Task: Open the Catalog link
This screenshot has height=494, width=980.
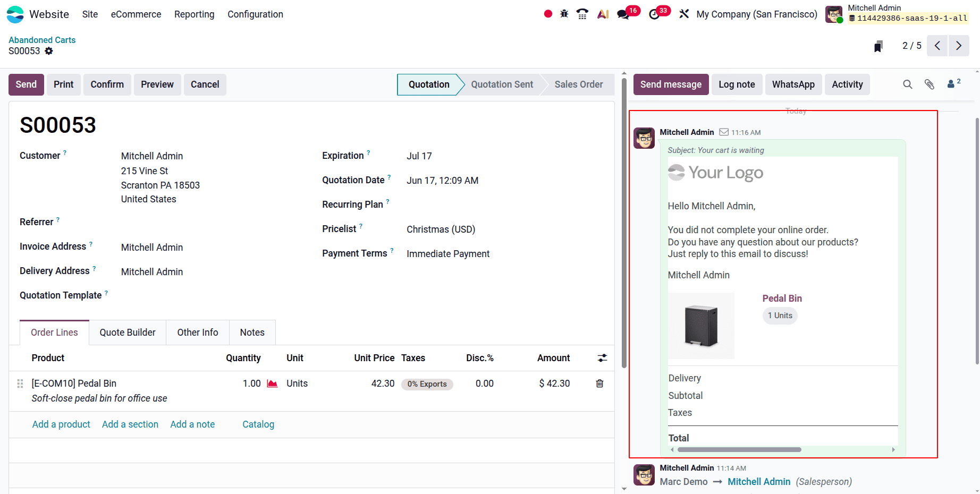Action: pyautogui.click(x=258, y=424)
